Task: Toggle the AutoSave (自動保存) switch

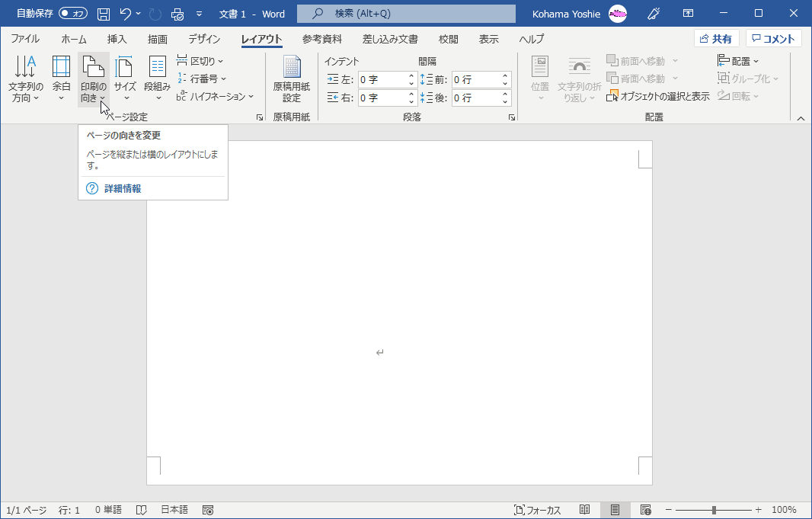Action: (x=73, y=14)
